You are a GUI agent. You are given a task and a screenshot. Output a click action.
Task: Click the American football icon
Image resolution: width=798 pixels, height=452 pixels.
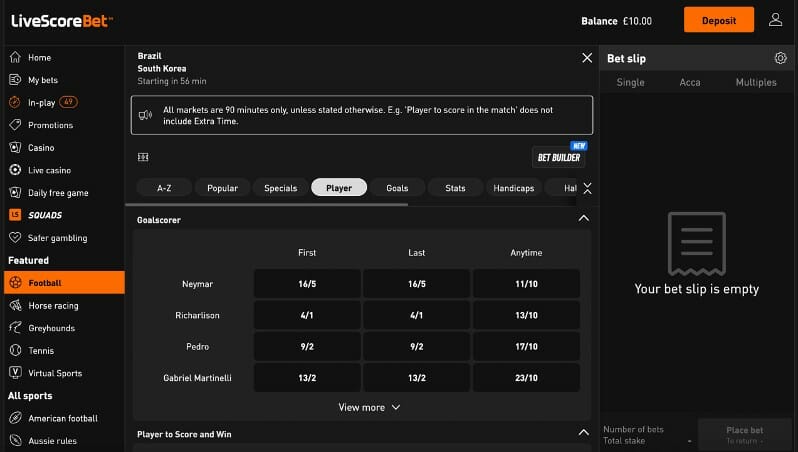[15, 418]
